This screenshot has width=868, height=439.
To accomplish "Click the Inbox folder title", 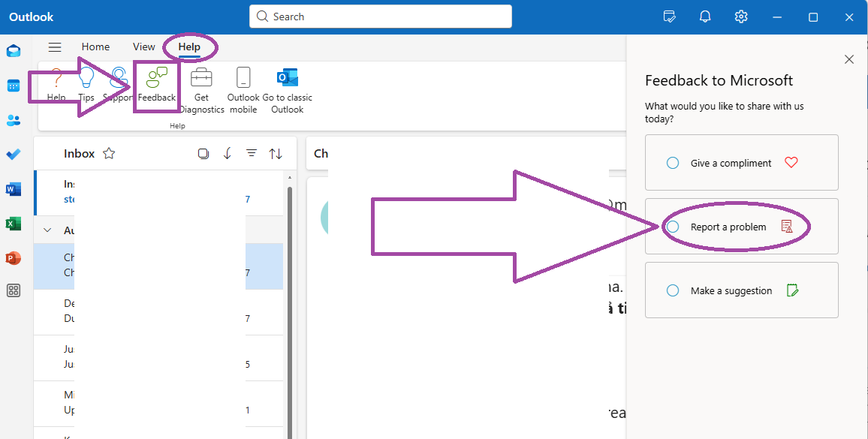I will tap(79, 153).
